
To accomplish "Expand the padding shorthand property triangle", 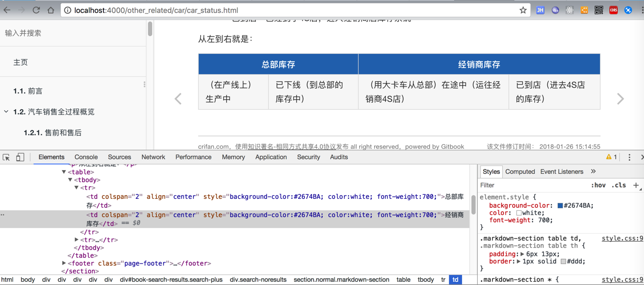I will click(522, 254).
